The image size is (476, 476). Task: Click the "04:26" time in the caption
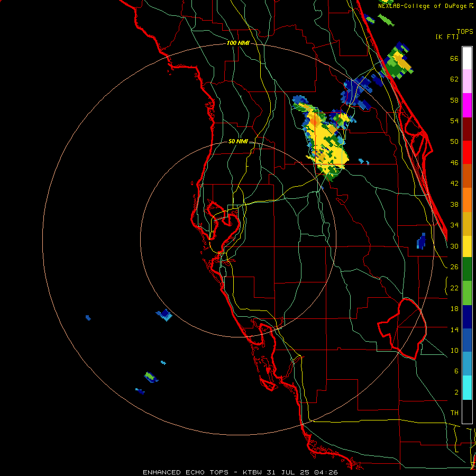coord(326,472)
